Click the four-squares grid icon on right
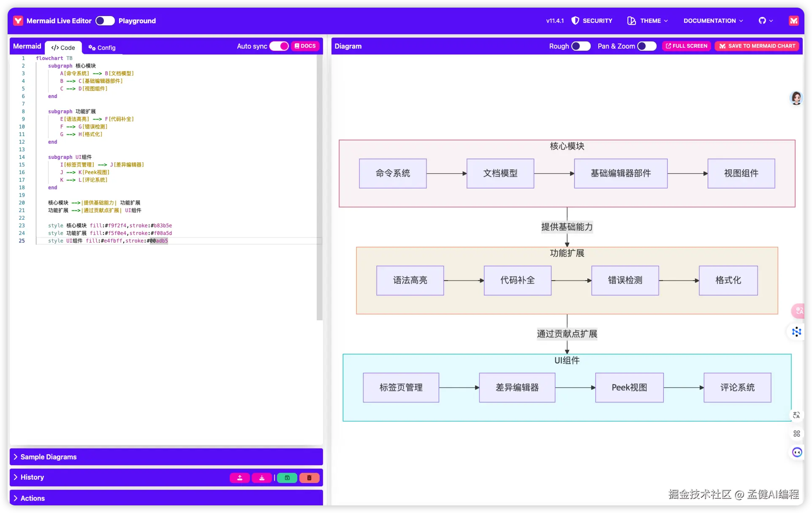812x513 pixels. click(796, 434)
